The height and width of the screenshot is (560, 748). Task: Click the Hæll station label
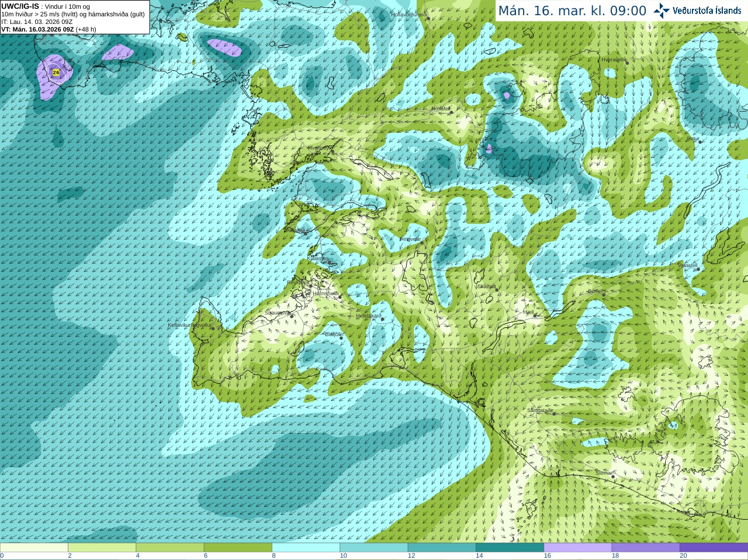pos(528,312)
